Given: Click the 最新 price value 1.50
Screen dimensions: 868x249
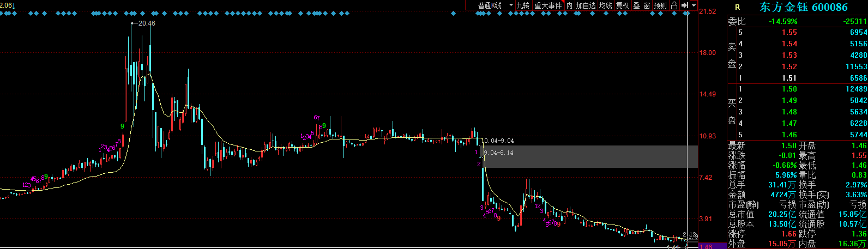Looking at the screenshot, I should (789, 145).
